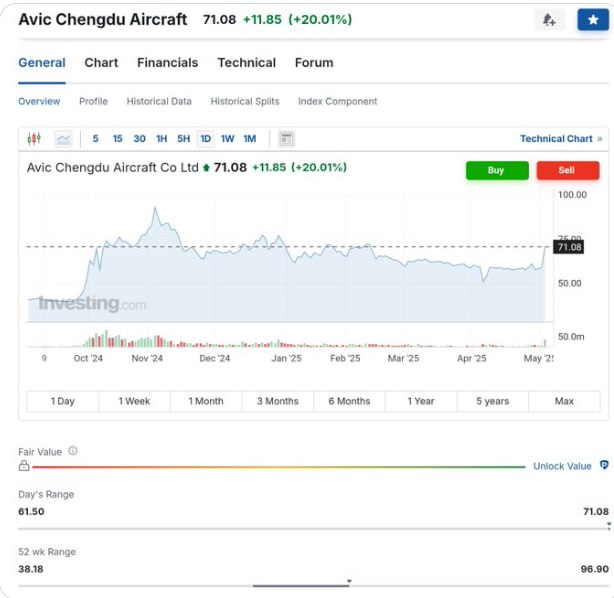
Task: Select the 3 Months range button
Action: (x=278, y=401)
